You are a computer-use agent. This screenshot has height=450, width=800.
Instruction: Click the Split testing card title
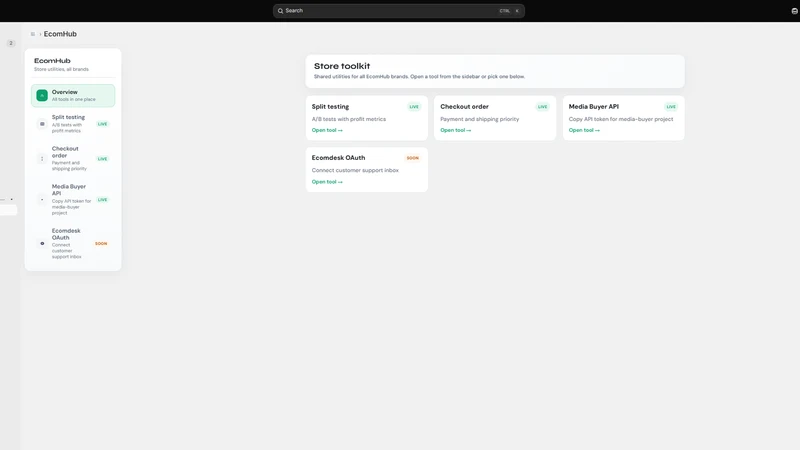click(331, 107)
